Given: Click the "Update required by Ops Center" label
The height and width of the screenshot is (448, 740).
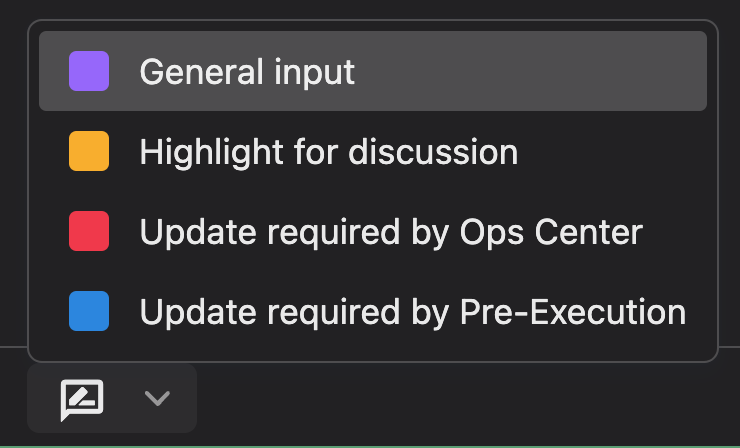Looking at the screenshot, I should 391,232.
